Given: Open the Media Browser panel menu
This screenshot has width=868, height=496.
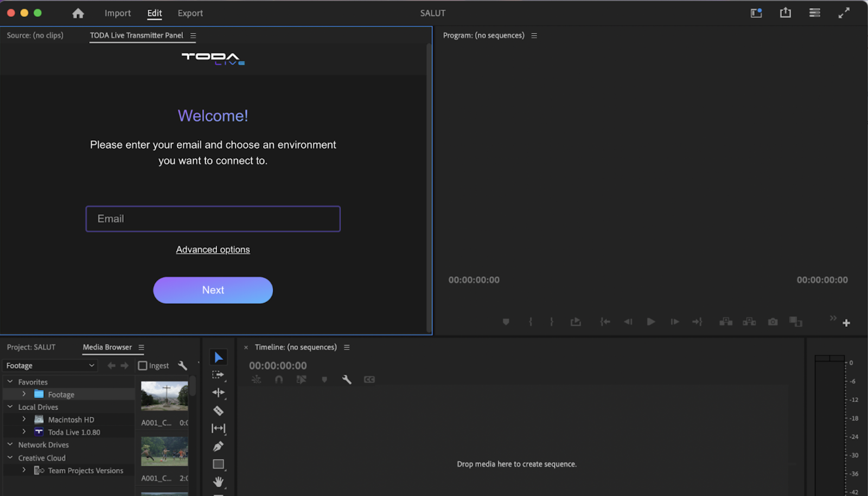Looking at the screenshot, I should 141,347.
